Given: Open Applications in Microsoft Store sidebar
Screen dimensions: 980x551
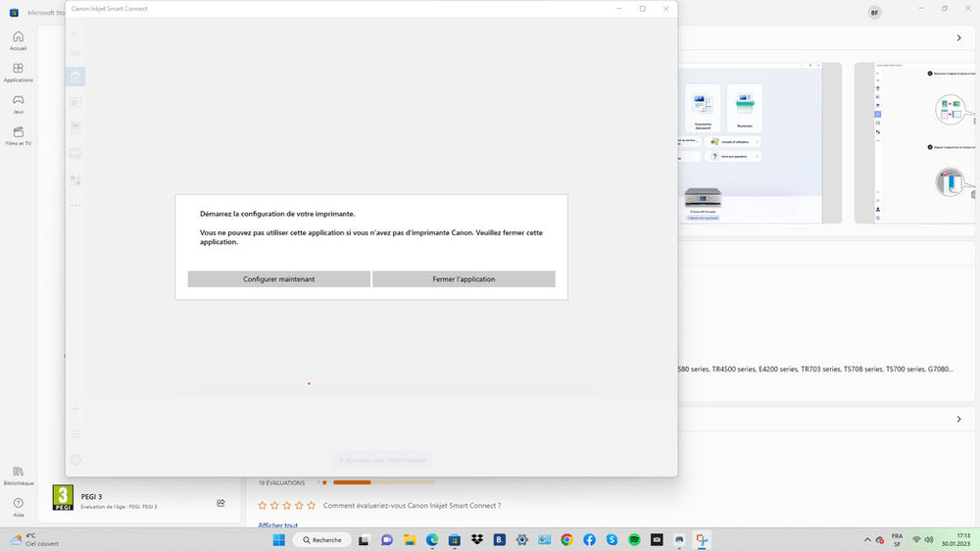Looking at the screenshot, I should pyautogui.click(x=18, y=73).
